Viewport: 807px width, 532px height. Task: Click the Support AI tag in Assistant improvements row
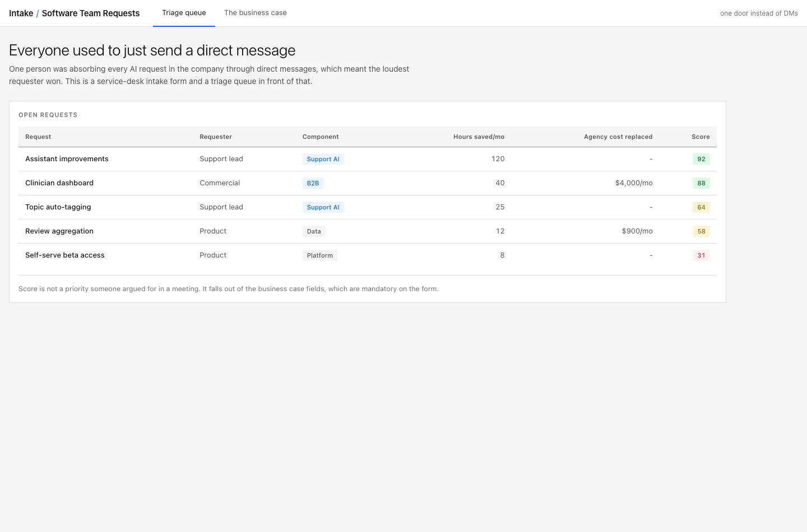(323, 159)
